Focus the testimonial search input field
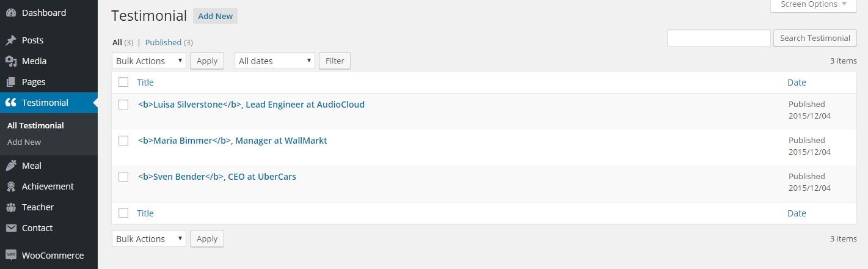 click(718, 38)
